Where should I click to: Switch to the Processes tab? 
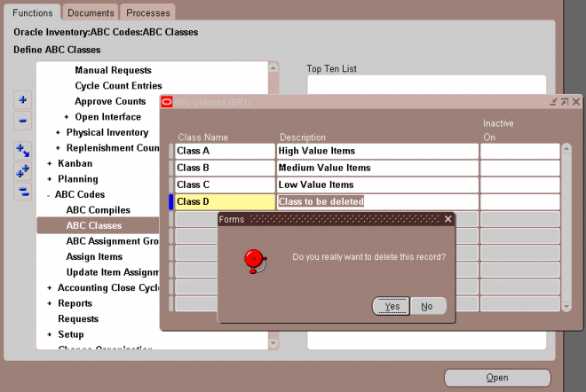148,12
